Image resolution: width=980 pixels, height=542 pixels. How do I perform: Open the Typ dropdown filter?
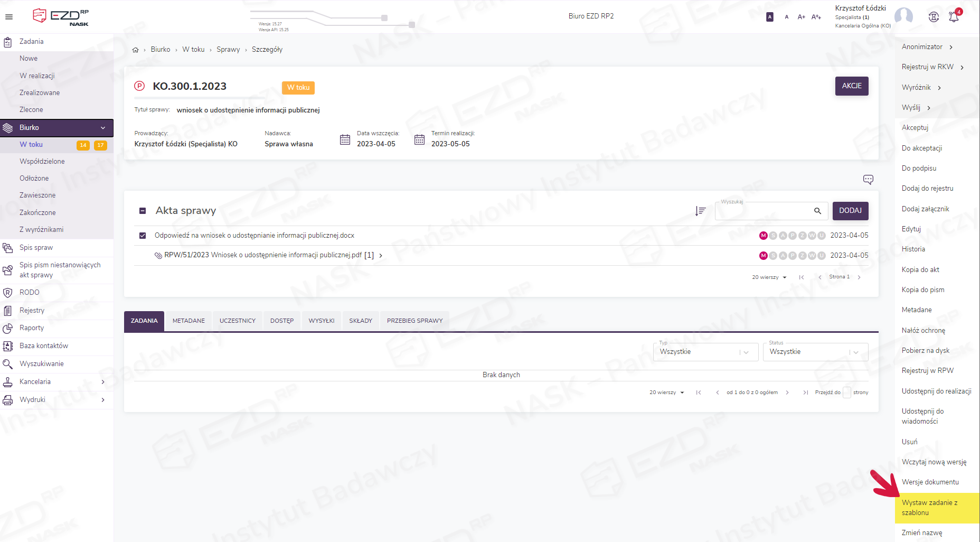705,352
